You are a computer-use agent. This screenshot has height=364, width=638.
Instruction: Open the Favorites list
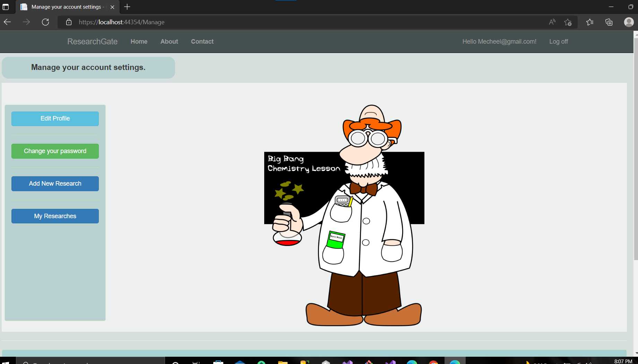coord(589,22)
